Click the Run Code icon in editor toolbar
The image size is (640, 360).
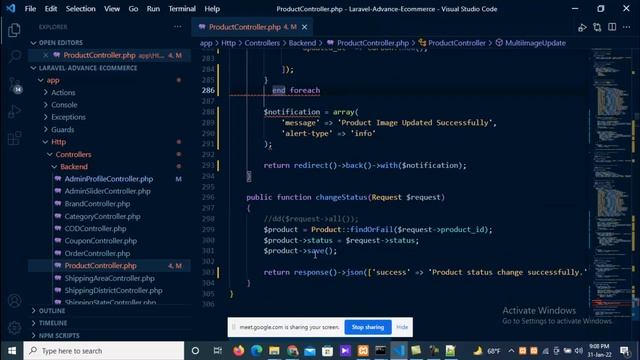pyautogui.click(x=582, y=27)
